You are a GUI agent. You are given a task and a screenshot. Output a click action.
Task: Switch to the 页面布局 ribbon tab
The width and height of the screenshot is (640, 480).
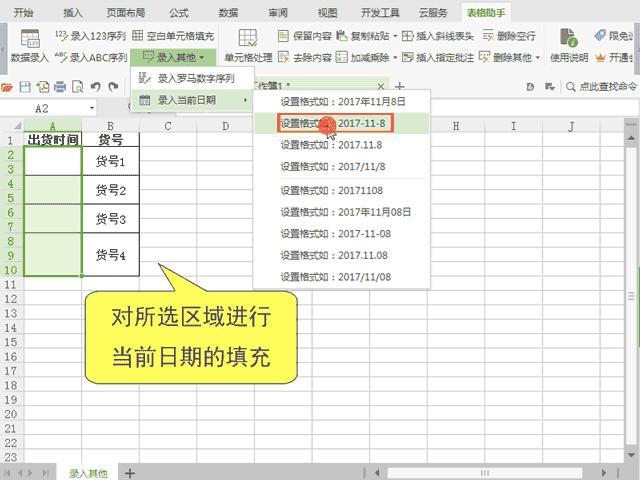coord(126,13)
